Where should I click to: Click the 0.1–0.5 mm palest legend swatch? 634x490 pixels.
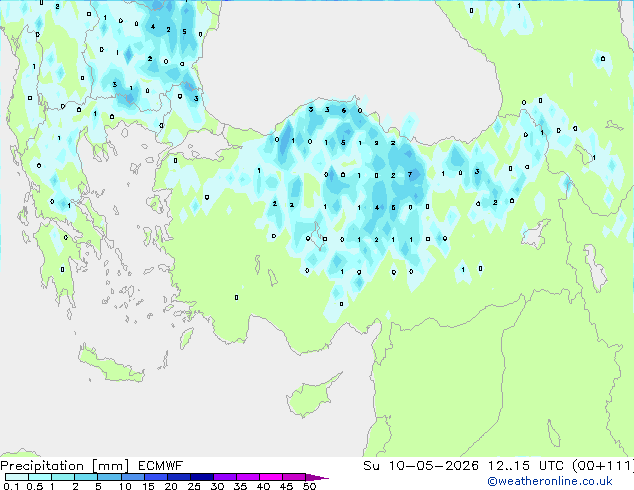17,477
